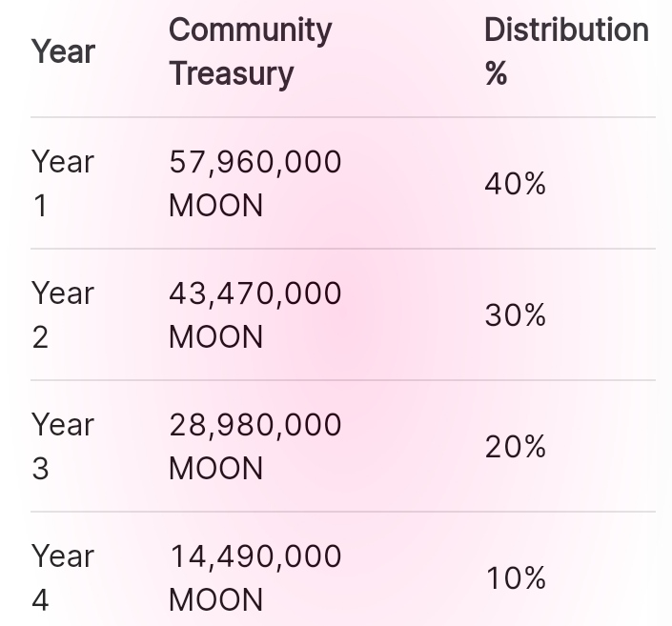
Task: Click the 30% distribution value
Action: (515, 315)
